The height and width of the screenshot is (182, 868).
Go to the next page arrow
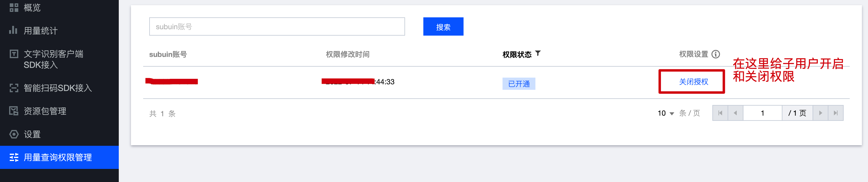820,113
